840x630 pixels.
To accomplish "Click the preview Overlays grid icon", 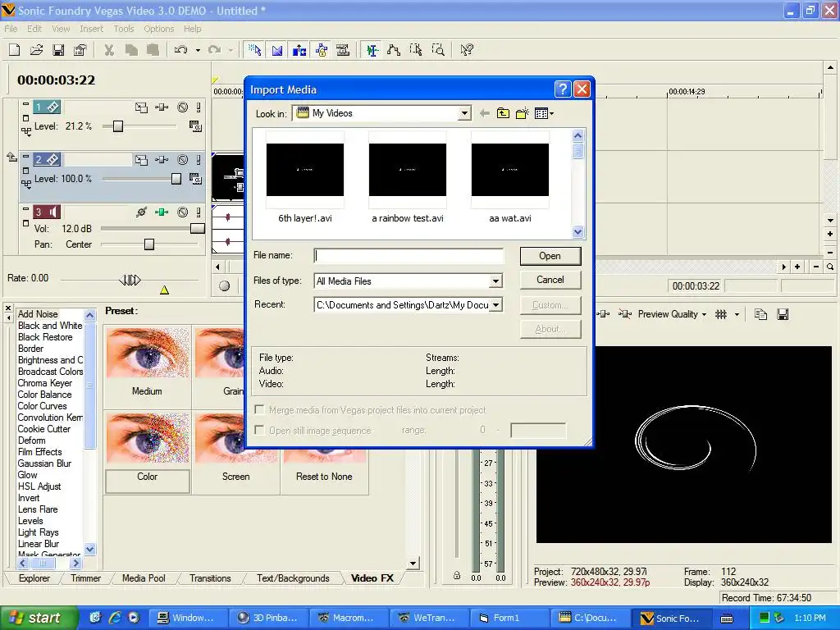I will tap(721, 314).
